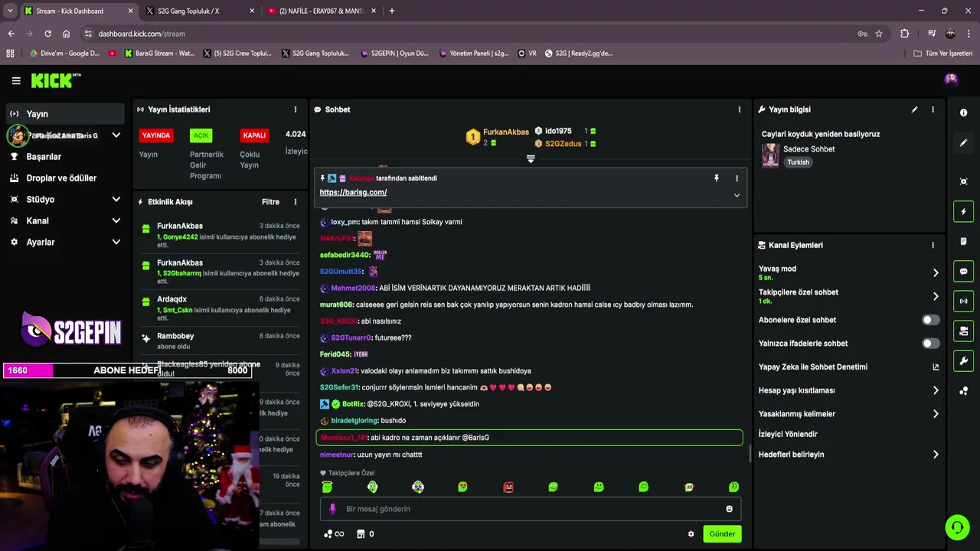Click the document icon in right sidebar
Screen dimensions: 980x551
pos(963,241)
